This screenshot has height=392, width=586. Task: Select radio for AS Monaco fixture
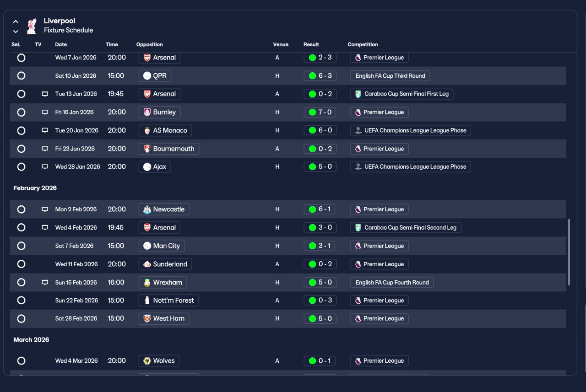(21, 130)
